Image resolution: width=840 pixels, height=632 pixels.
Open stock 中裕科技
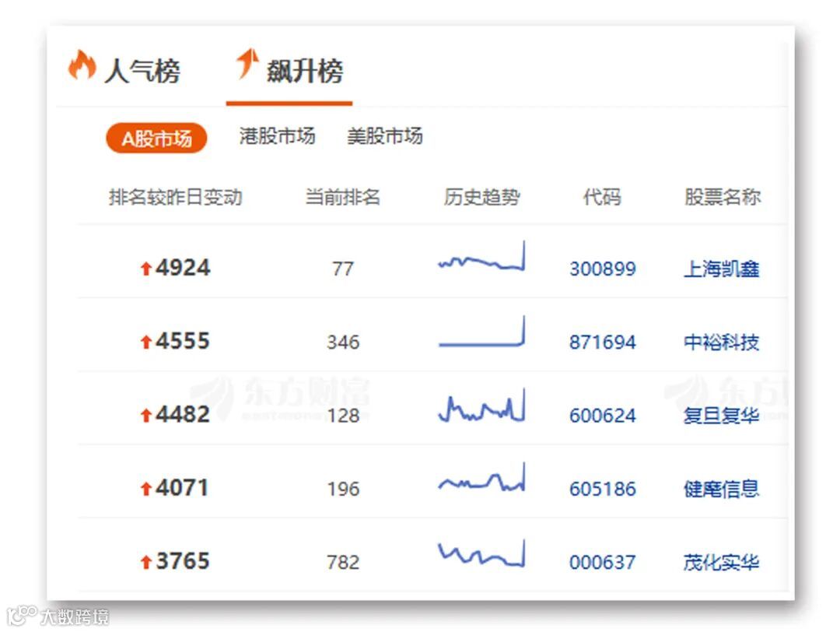tap(721, 342)
